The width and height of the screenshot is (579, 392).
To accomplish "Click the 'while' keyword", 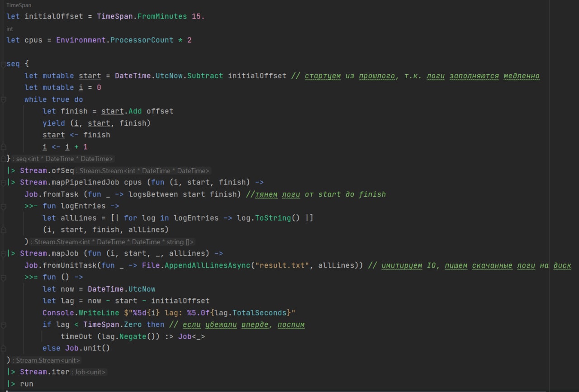I will point(36,99).
